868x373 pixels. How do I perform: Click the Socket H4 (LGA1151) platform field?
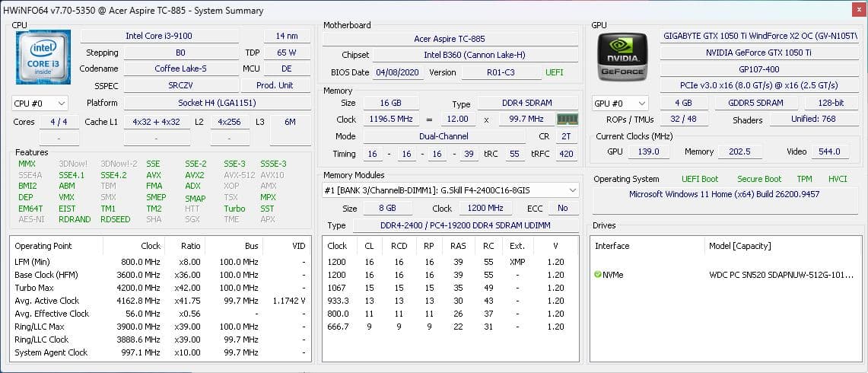point(217,103)
